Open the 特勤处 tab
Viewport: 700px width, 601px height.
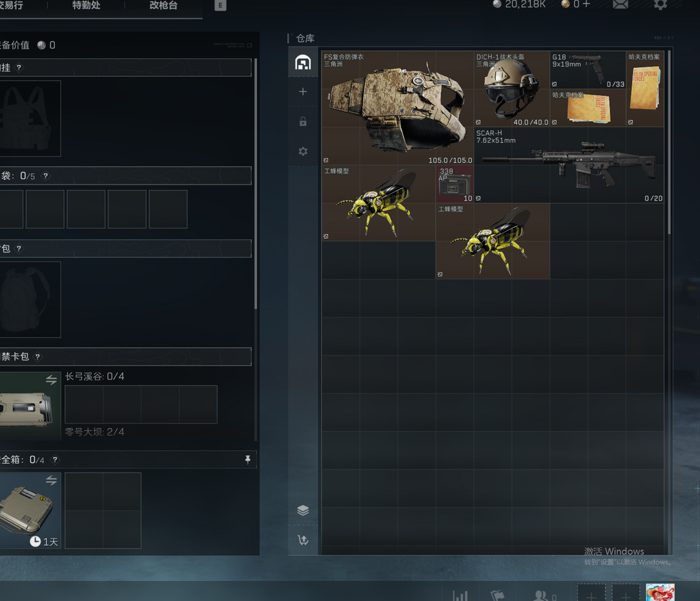tap(86, 5)
